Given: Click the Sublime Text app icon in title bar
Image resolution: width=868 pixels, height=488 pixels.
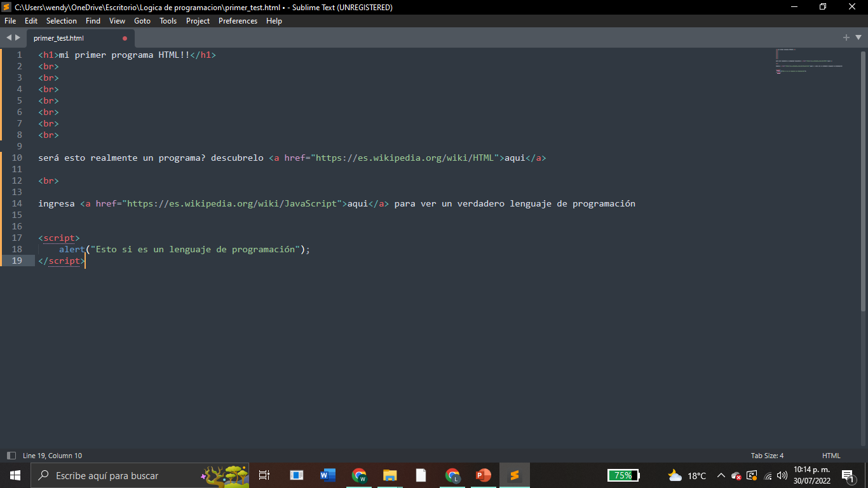Looking at the screenshot, I should (6, 7).
